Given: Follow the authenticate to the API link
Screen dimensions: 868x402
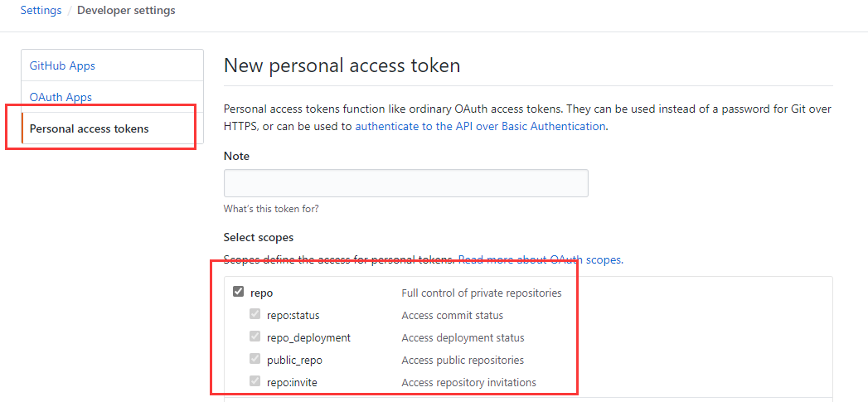Looking at the screenshot, I should pos(480,126).
